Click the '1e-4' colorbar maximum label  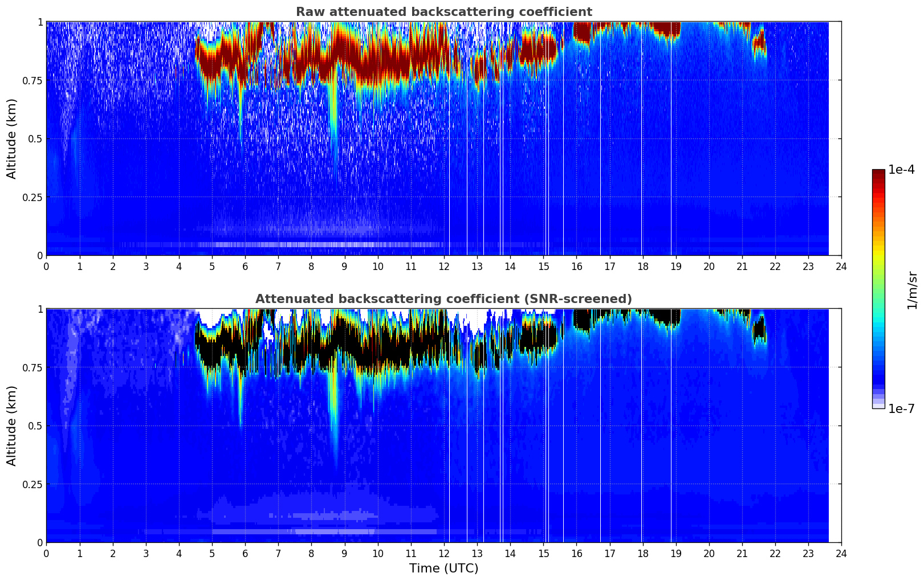902,170
